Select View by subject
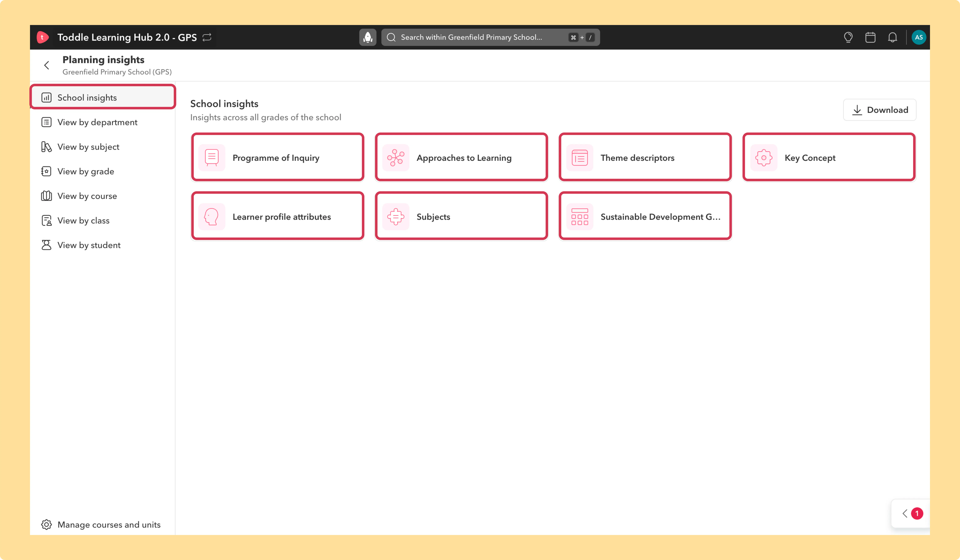Viewport: 960px width, 560px height. click(103, 147)
